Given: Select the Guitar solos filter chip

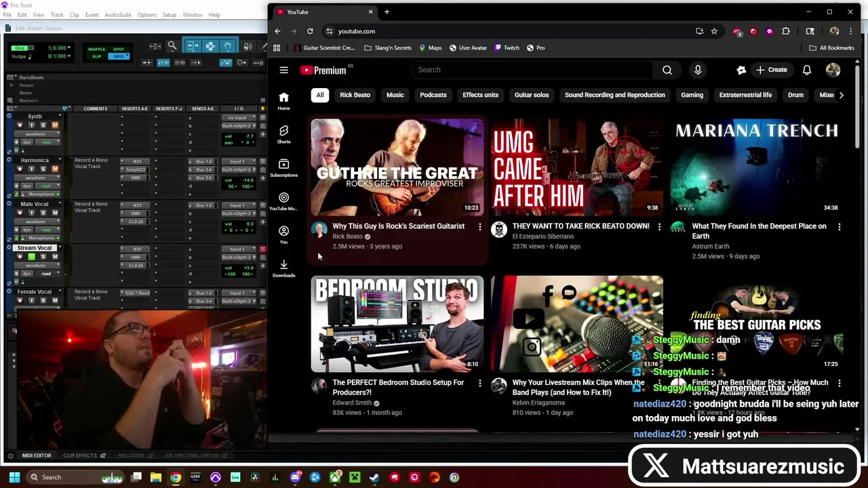Looking at the screenshot, I should click(x=532, y=95).
